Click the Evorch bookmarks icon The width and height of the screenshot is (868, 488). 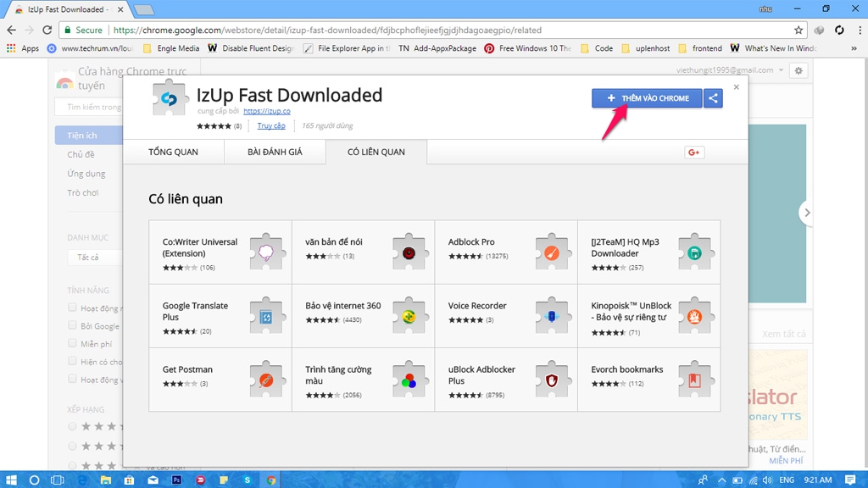pos(695,380)
